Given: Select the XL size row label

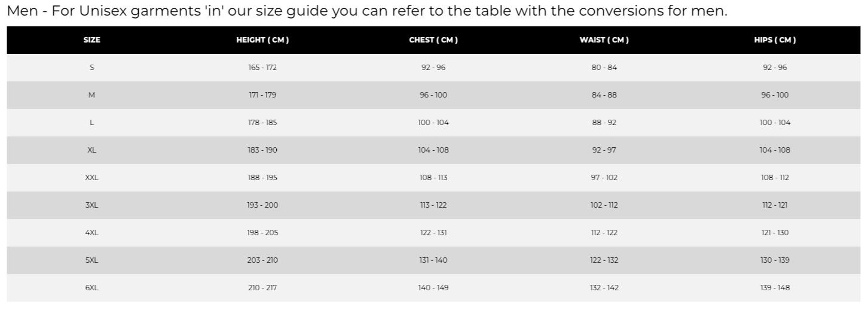Looking at the screenshot, I should pyautogui.click(x=91, y=150).
